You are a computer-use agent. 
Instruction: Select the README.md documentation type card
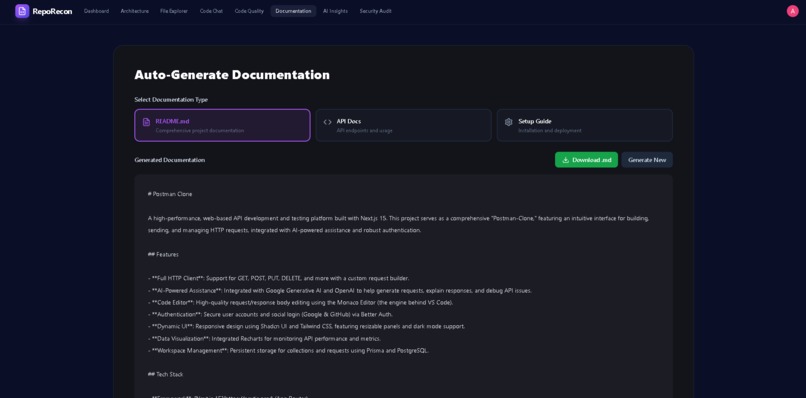click(222, 125)
